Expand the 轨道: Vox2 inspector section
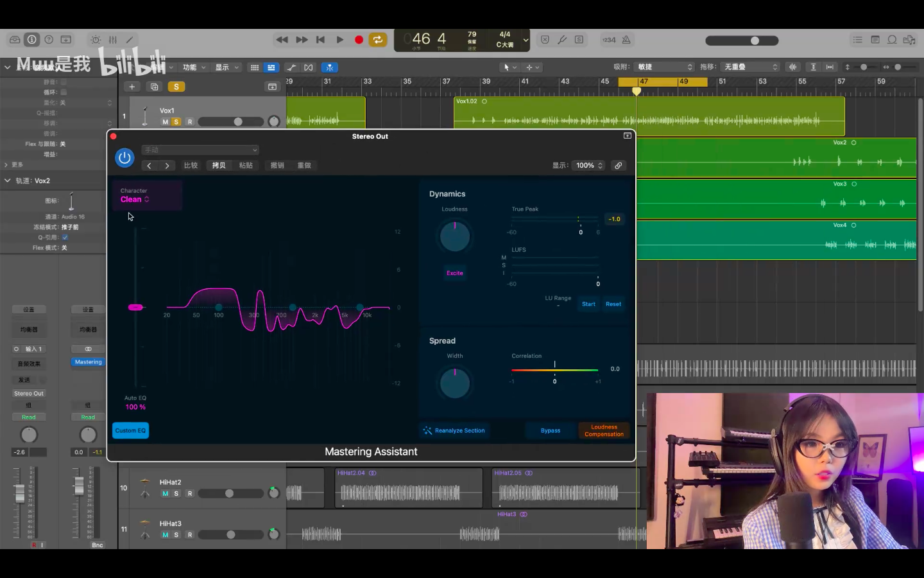 coord(7,180)
